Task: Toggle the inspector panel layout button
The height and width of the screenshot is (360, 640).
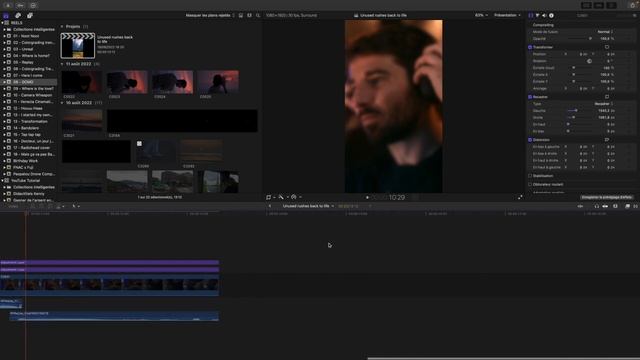Action: pos(611,5)
